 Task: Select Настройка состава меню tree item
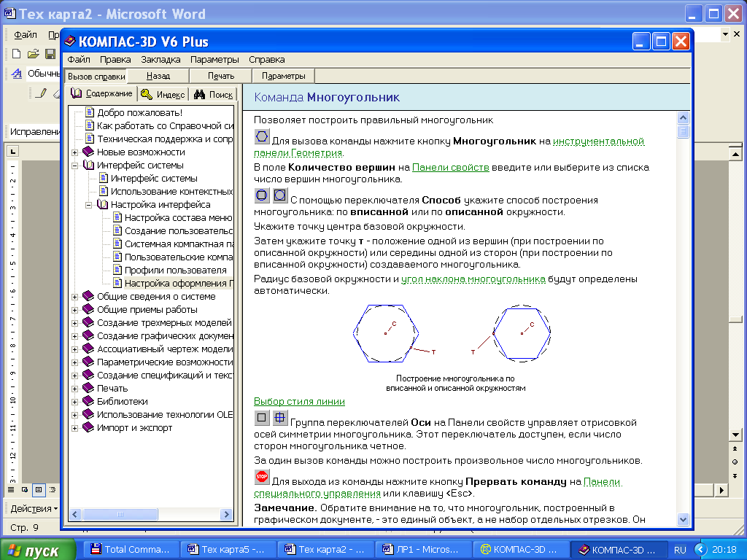178,218
